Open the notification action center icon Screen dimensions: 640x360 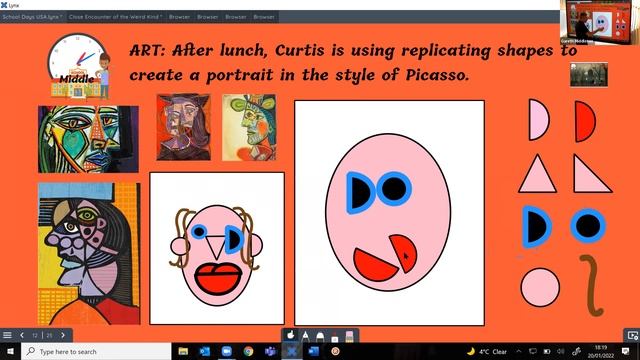(x=626, y=351)
